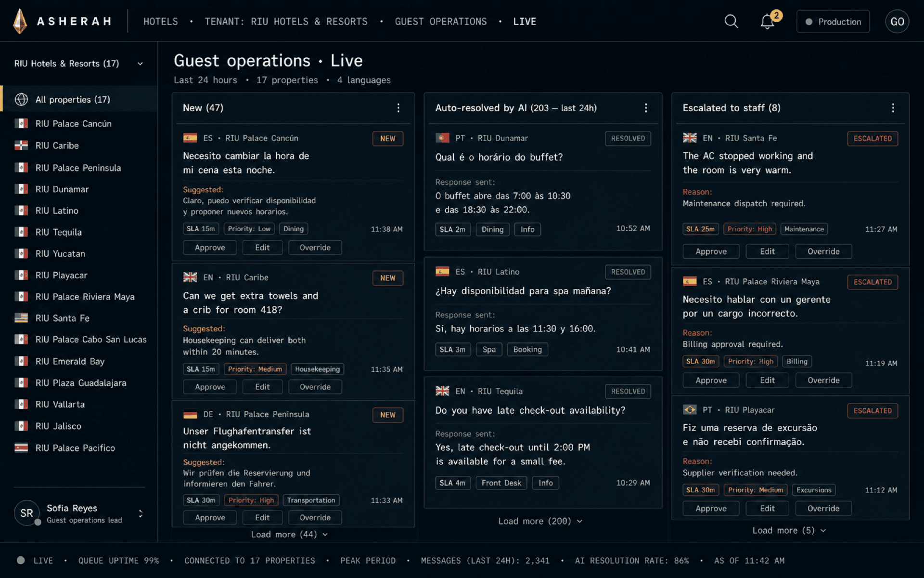924x578 pixels.
Task: Click MESSAGES (LAST 24H): 2,341 footer entry
Action: click(485, 561)
